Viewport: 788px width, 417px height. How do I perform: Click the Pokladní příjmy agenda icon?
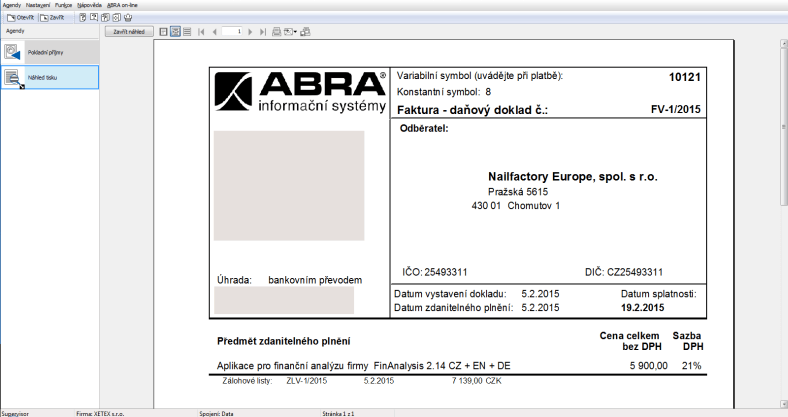tap(12, 52)
